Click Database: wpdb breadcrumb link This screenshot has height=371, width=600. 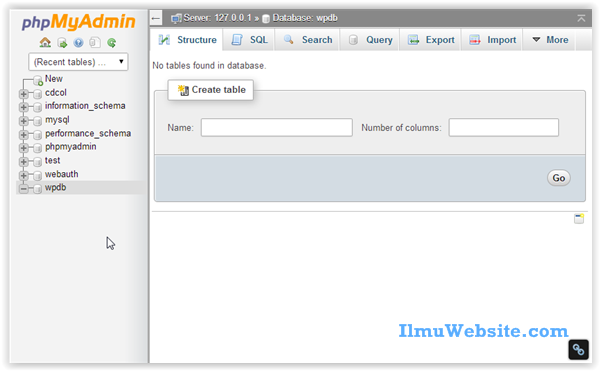(x=305, y=18)
